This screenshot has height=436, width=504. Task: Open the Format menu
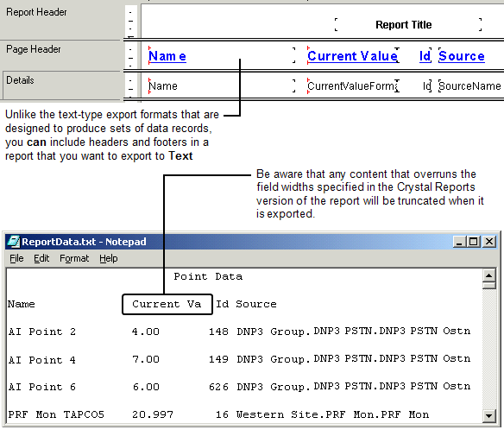[74, 258]
